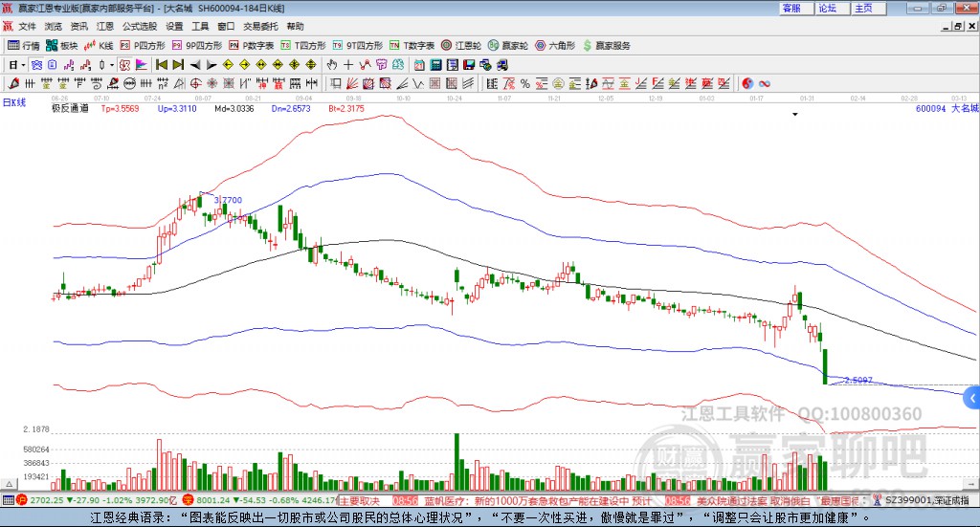Select the zigzag wave line tool

[x=419, y=83]
